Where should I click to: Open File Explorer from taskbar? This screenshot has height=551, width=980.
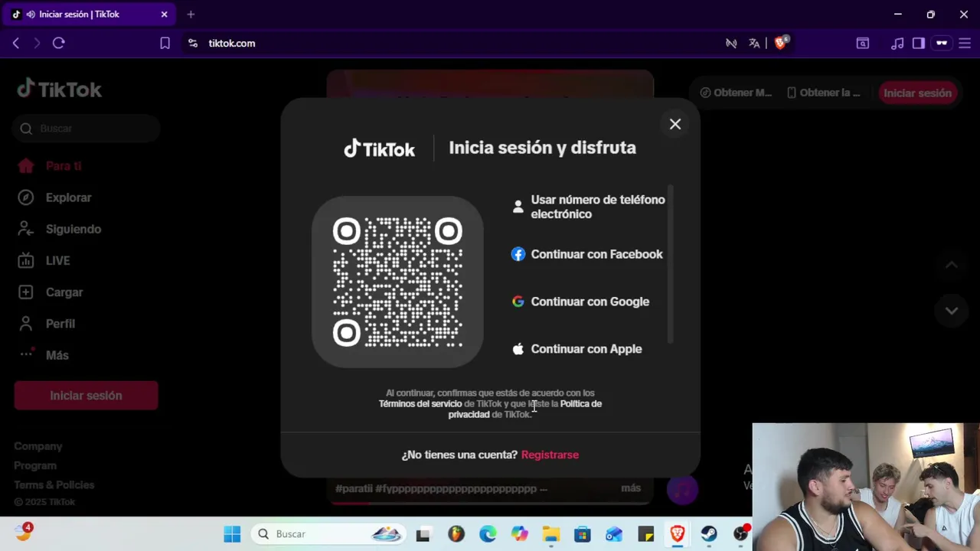[x=551, y=534]
